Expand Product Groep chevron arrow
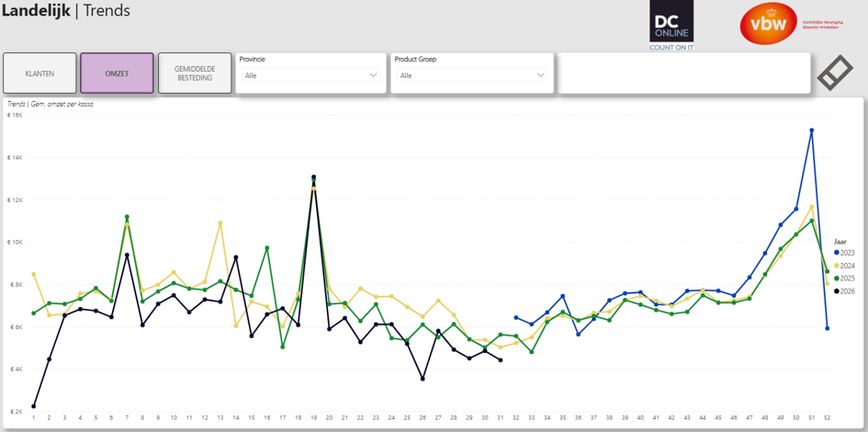 pyautogui.click(x=540, y=75)
